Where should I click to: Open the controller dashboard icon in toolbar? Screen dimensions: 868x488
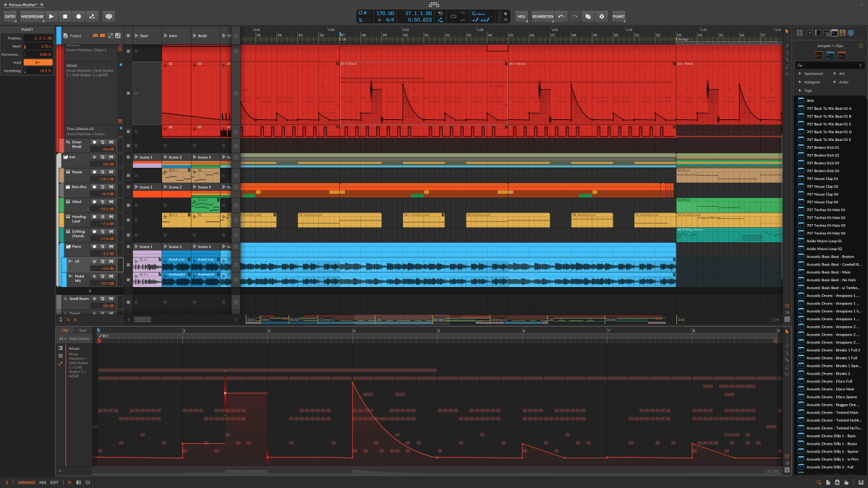[109, 16]
